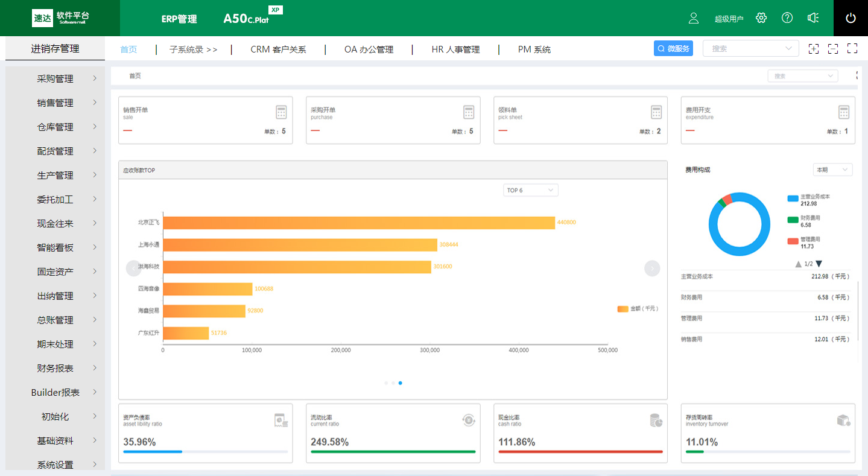This screenshot has height=476, width=868.
Task: Click the top search input field
Action: [x=746, y=49]
